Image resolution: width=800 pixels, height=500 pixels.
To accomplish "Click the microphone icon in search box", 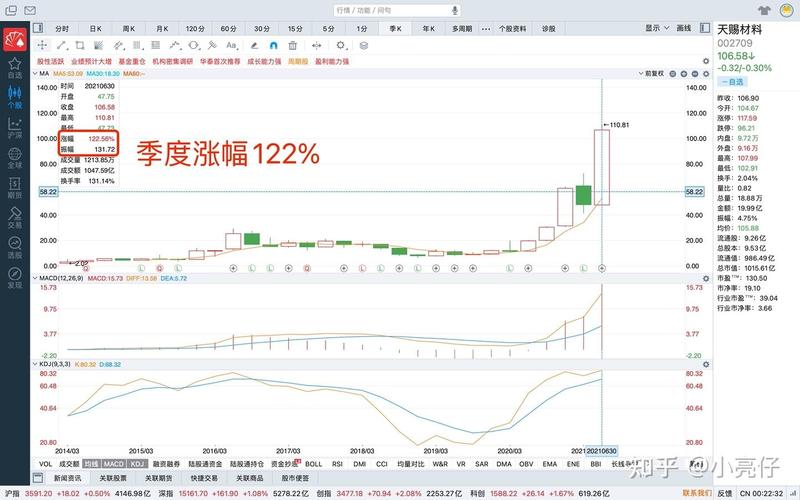I will coord(455,10).
